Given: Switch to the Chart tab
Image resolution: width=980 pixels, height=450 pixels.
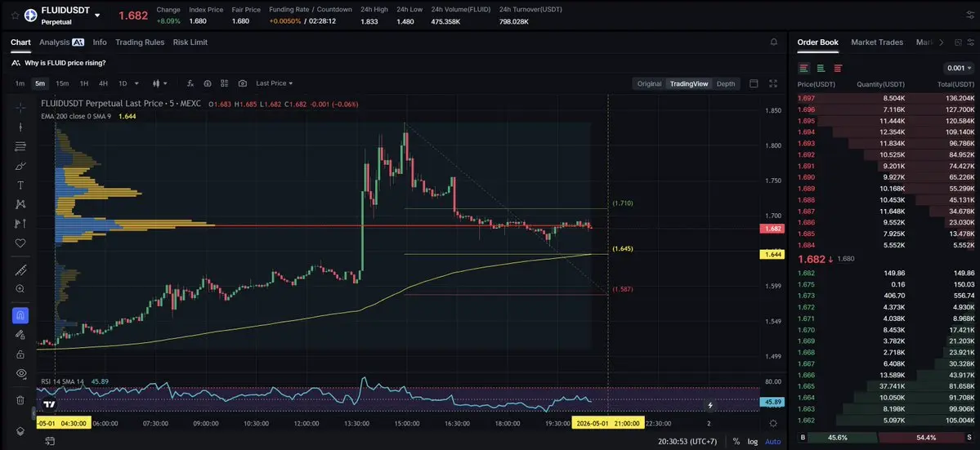Looking at the screenshot, I should [20, 42].
